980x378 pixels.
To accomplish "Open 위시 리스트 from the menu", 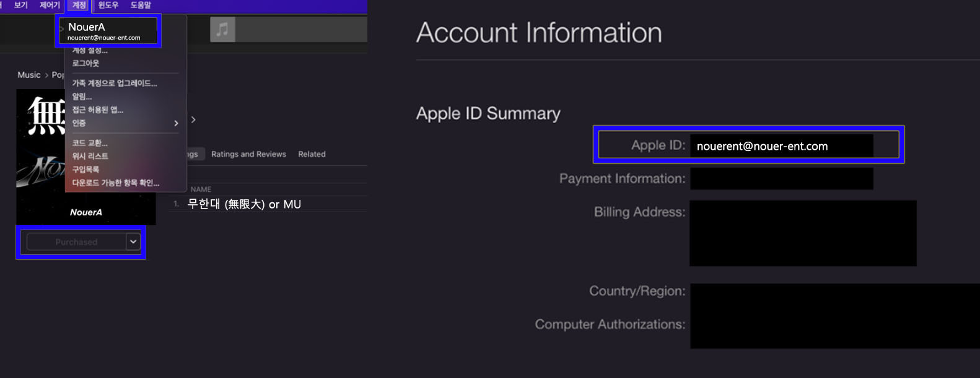I will coord(90,156).
